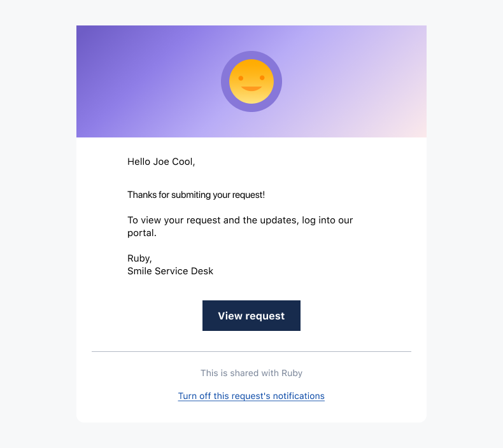Screen dimensions: 503x448
Task: Click the smiley's left eye dot
Action: pyautogui.click(x=241, y=78)
